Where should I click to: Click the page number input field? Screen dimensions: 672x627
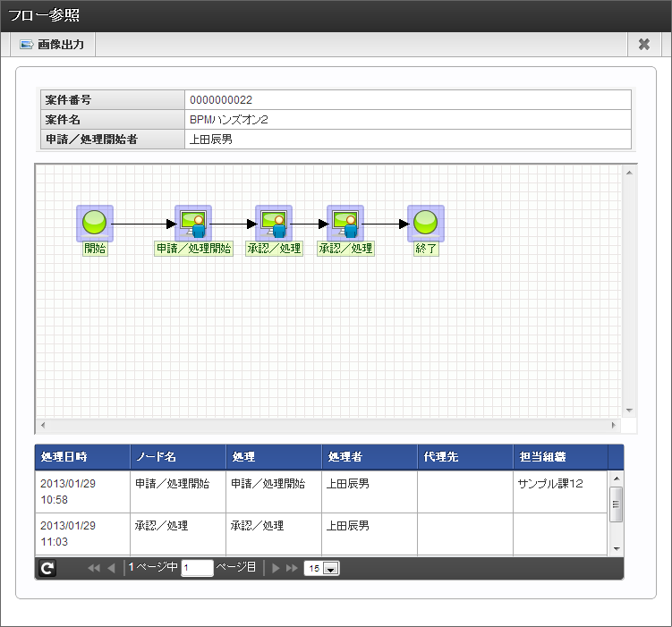197,568
